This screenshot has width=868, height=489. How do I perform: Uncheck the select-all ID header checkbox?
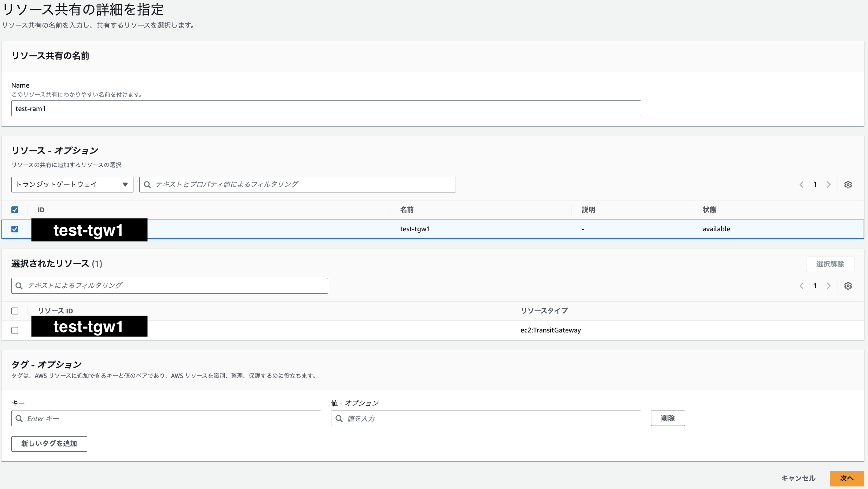pos(15,210)
